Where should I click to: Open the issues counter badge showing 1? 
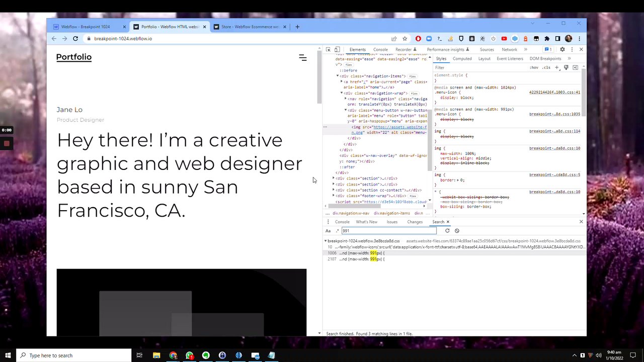click(548, 49)
